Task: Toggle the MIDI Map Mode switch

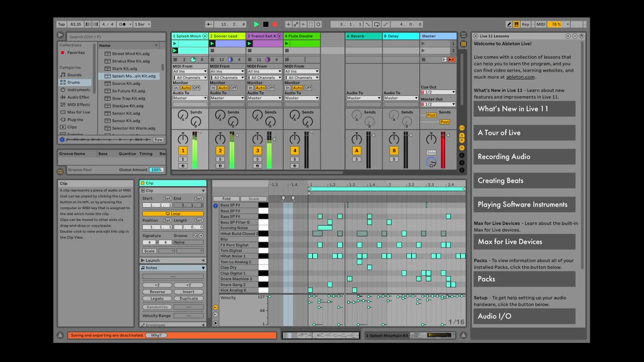Action: pyautogui.click(x=540, y=24)
